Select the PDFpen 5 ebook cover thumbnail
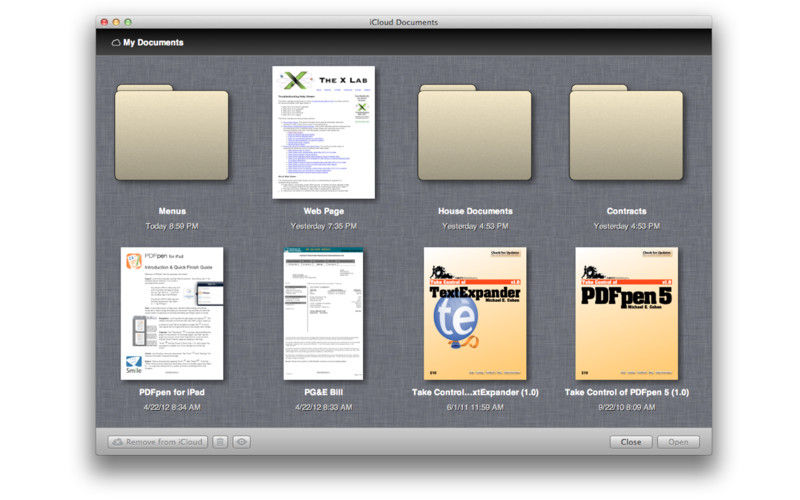The height and width of the screenshot is (500, 800). tap(627, 313)
